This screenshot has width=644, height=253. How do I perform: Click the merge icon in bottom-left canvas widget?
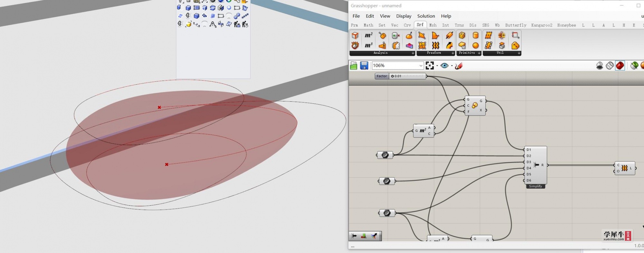[354, 236]
